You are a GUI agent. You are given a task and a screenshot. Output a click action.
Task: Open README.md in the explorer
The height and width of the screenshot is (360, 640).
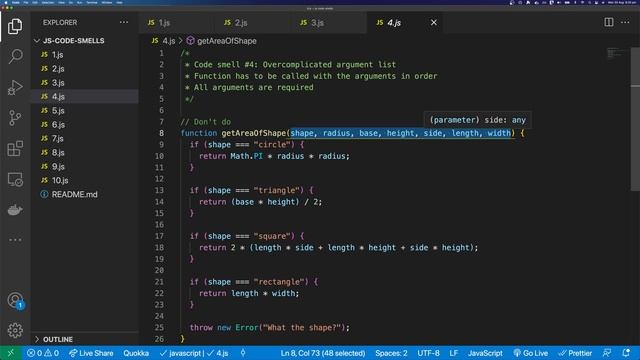click(x=74, y=194)
